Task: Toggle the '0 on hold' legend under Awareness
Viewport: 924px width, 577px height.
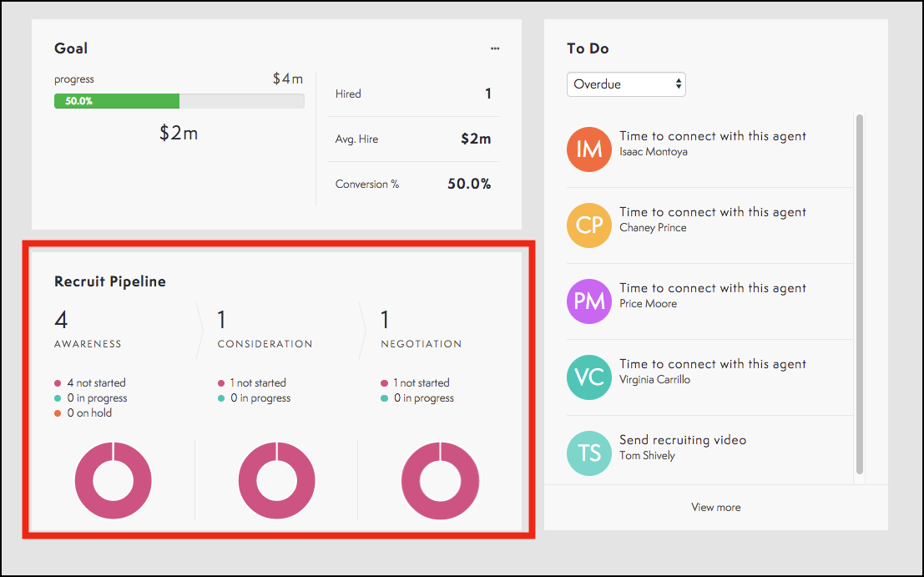Action: click(x=83, y=413)
